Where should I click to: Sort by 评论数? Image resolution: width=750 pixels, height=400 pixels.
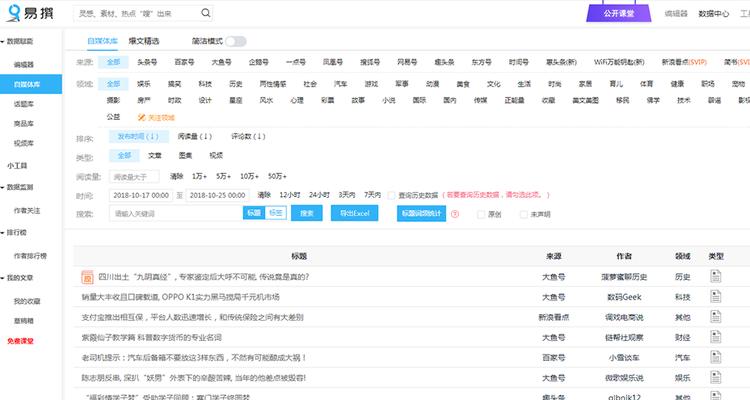coord(248,136)
